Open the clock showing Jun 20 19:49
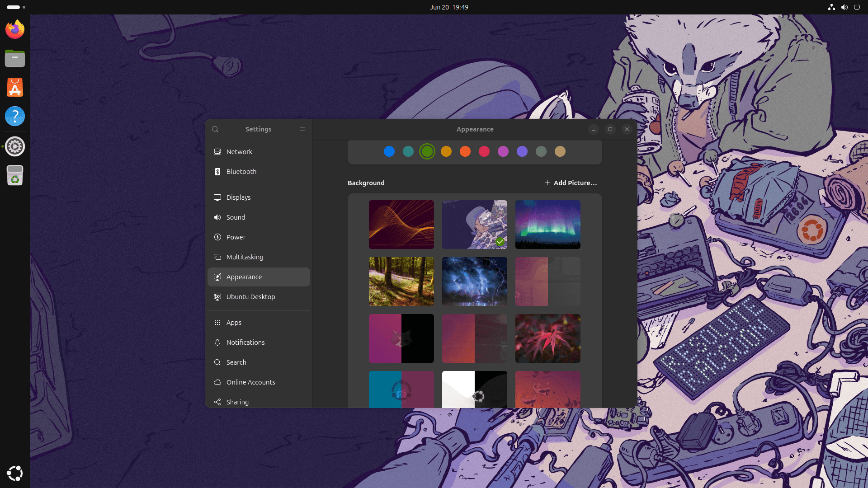Viewport: 868px width, 488px height. click(449, 7)
